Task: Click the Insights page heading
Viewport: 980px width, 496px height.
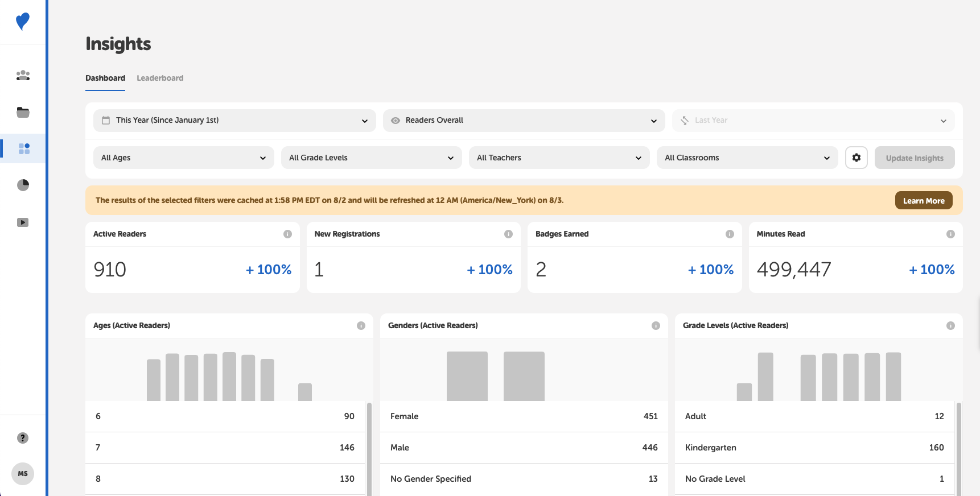Action: 118,44
